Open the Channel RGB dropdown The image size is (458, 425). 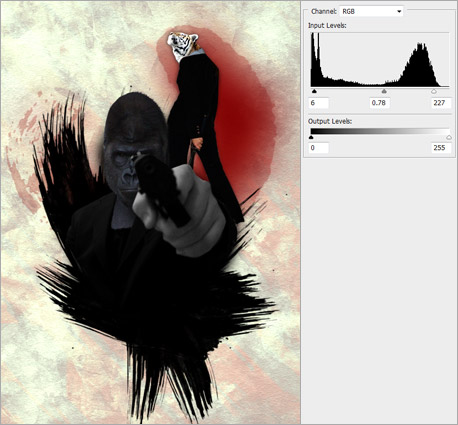click(x=371, y=11)
